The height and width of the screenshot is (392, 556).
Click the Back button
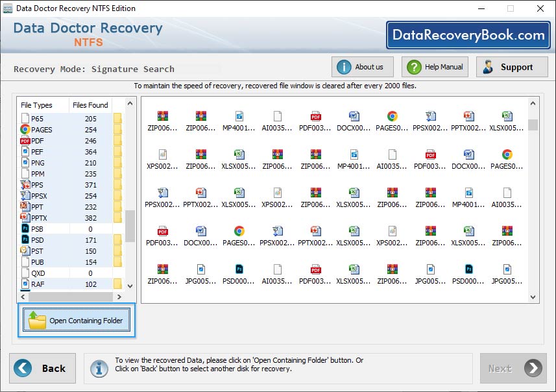click(42, 368)
